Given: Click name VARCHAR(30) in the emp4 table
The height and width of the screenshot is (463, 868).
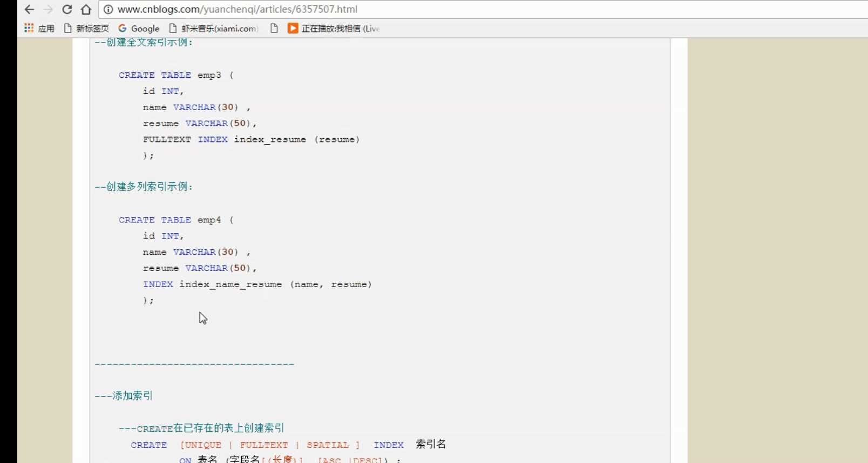Looking at the screenshot, I should pyautogui.click(x=196, y=252).
